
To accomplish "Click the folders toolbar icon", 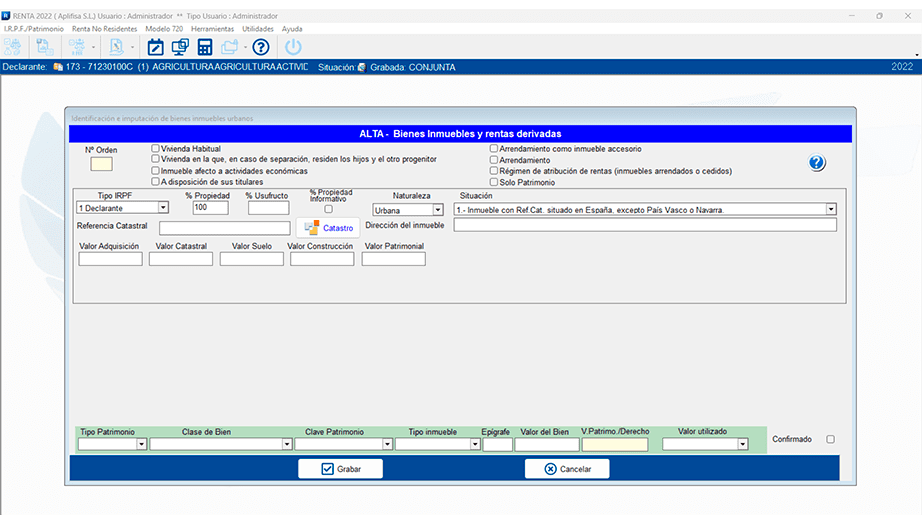I will [x=229, y=47].
